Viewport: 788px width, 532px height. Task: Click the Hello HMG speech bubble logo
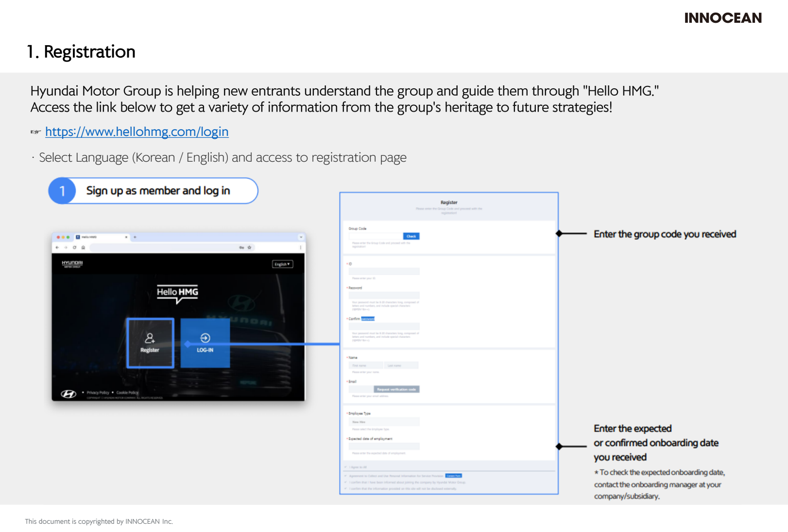177,294
